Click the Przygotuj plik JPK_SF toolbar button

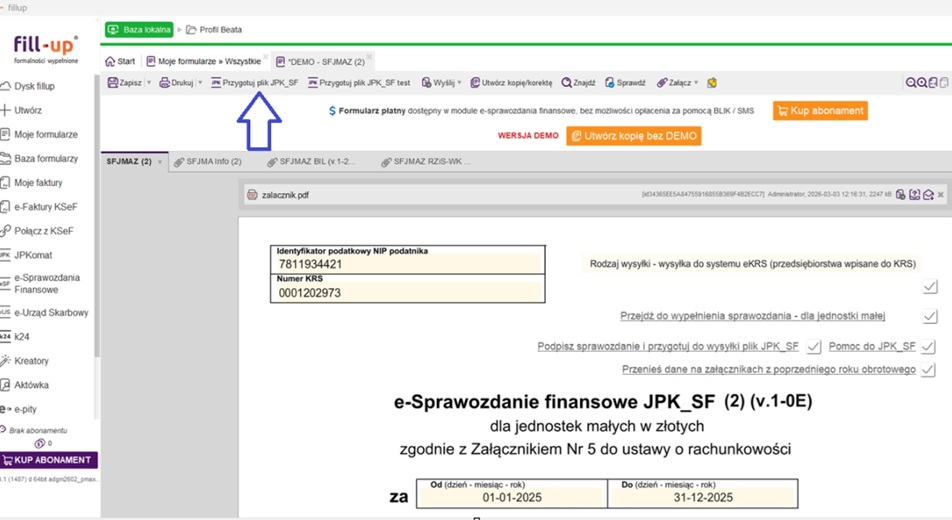(x=254, y=83)
